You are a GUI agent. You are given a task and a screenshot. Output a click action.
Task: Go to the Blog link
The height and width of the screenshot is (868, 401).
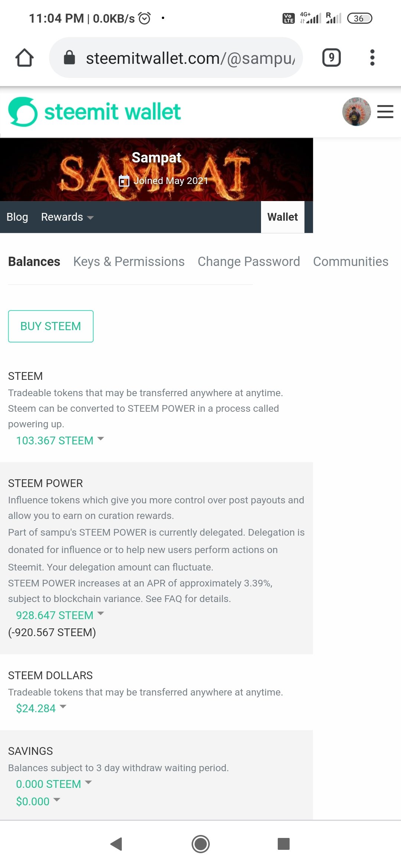17,217
